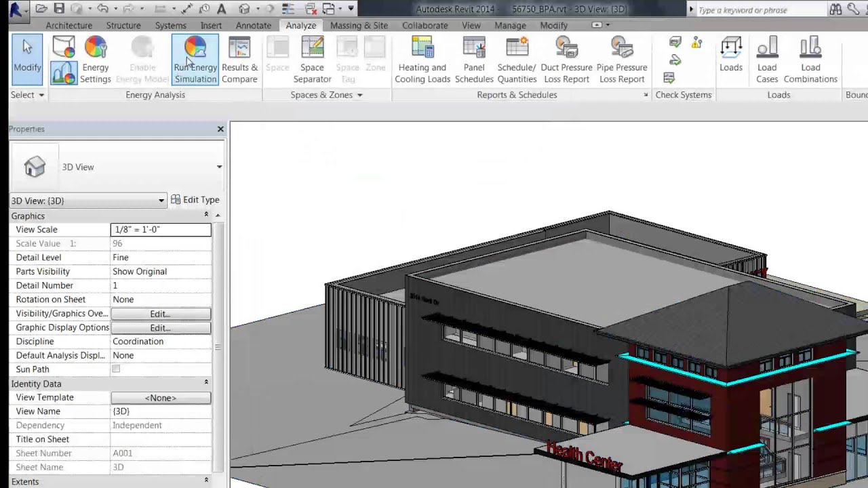Run Energy Simulation from the ribbon
The image size is (868, 488).
195,59
